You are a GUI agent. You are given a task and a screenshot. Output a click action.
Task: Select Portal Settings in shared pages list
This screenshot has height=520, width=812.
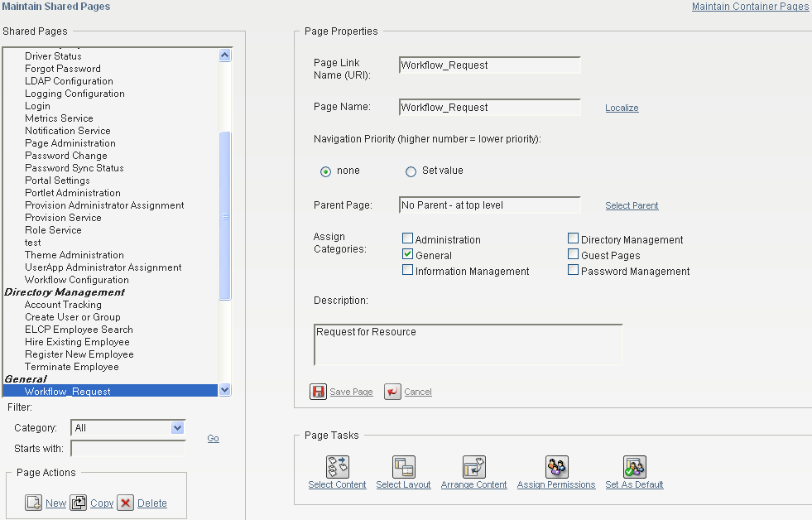click(x=57, y=181)
